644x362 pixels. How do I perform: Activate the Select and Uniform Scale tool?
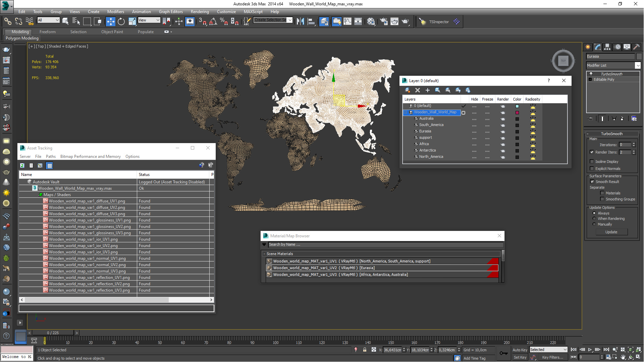132,21
